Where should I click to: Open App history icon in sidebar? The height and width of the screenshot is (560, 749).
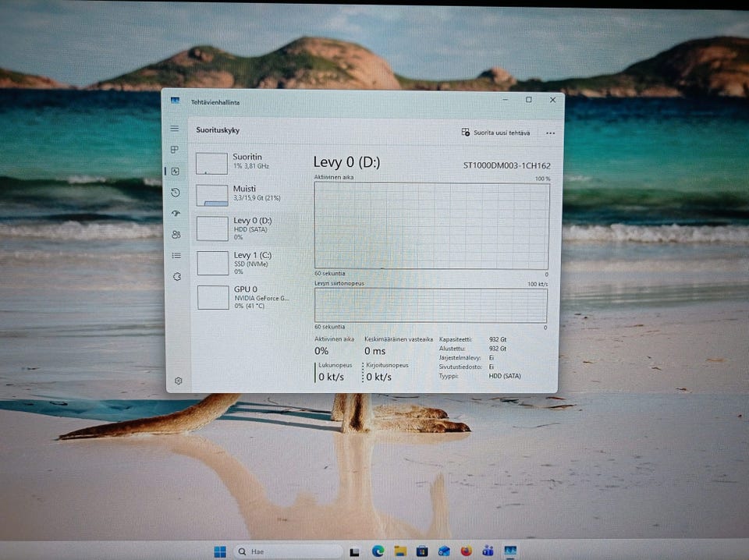click(176, 193)
